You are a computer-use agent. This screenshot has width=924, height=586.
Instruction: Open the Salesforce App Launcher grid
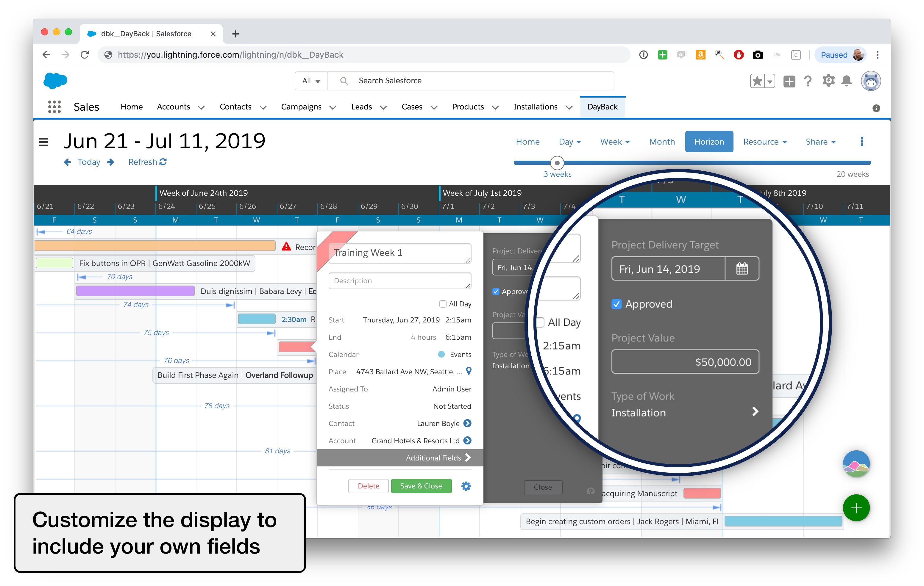[54, 106]
